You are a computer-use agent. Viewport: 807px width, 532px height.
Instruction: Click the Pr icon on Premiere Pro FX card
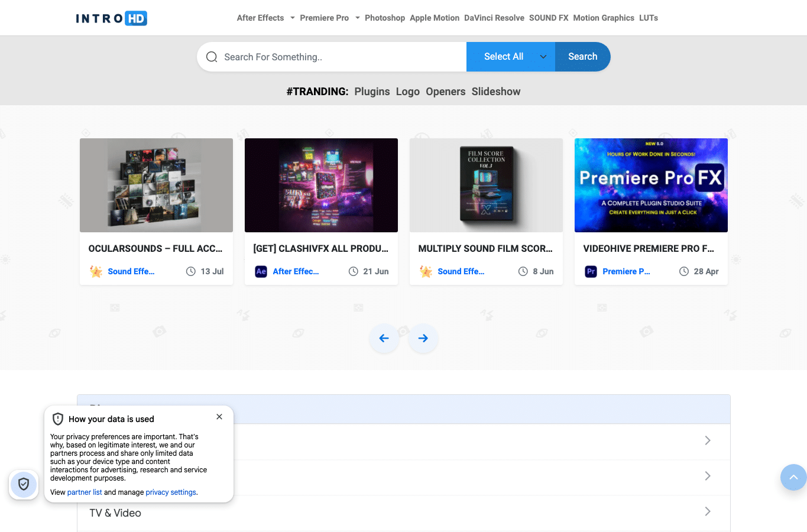click(591, 271)
